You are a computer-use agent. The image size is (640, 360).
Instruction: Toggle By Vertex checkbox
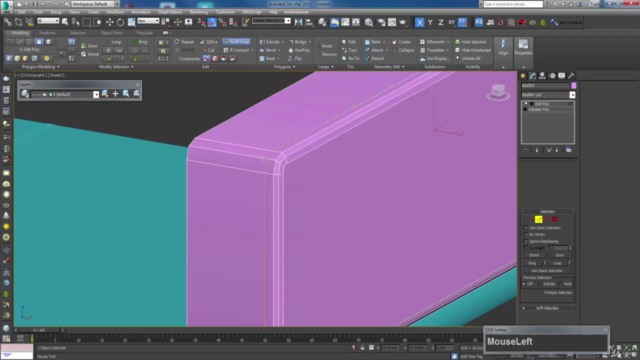tap(526, 235)
